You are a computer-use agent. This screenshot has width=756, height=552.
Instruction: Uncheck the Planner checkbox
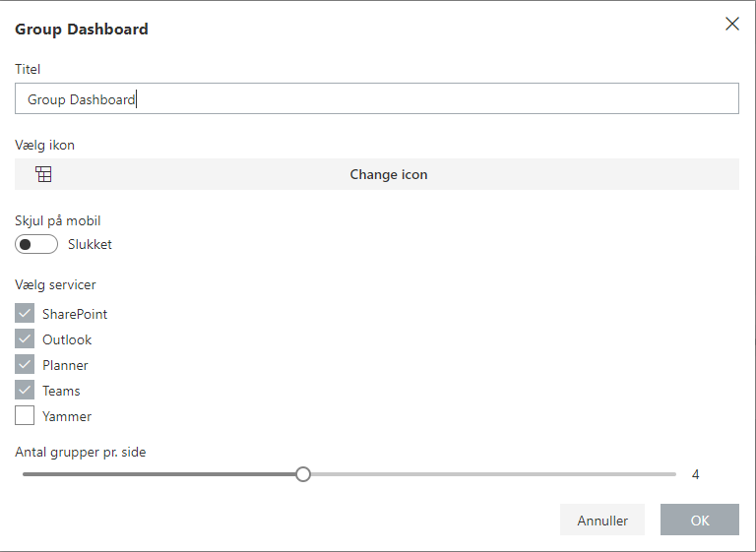(25, 364)
